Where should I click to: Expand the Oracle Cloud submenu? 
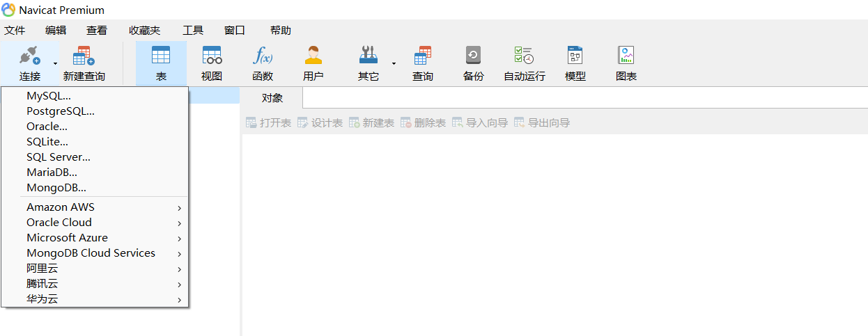(x=95, y=223)
